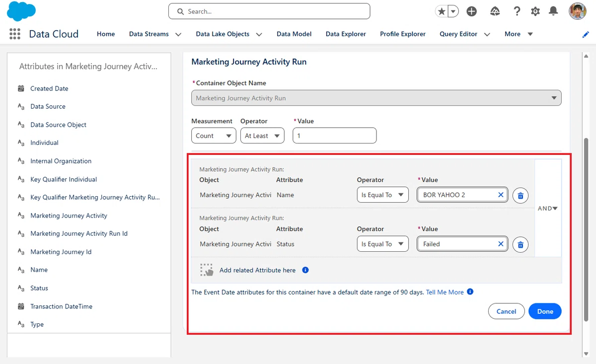596x364 pixels.
Task: Open Global Actions plus icon
Action: tap(472, 11)
